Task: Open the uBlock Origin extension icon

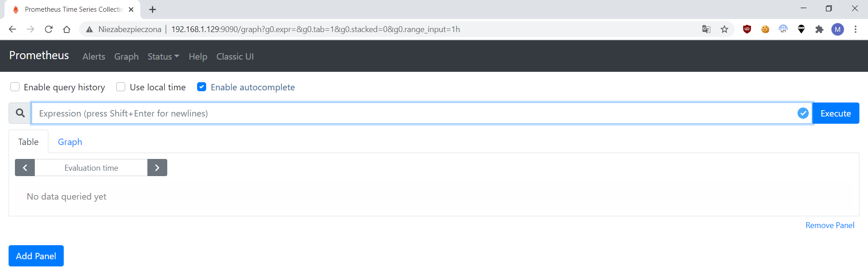Action: [747, 29]
